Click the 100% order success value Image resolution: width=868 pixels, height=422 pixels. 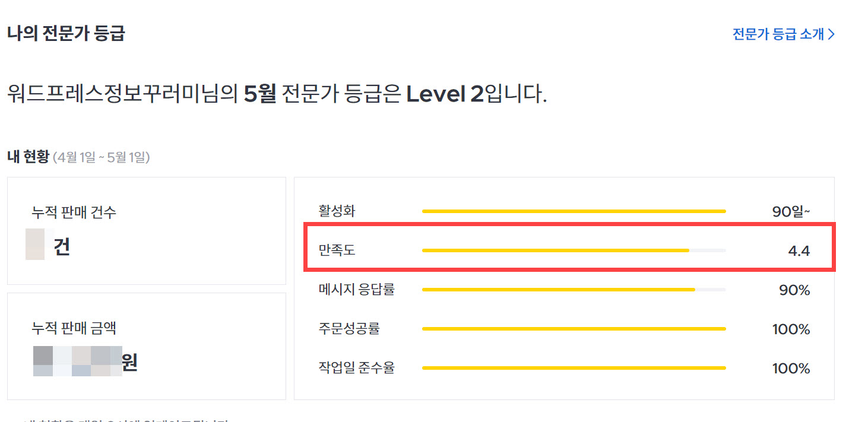(x=791, y=329)
